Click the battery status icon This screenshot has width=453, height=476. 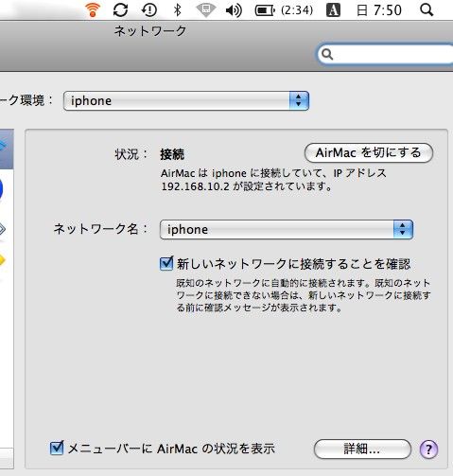coord(265,10)
